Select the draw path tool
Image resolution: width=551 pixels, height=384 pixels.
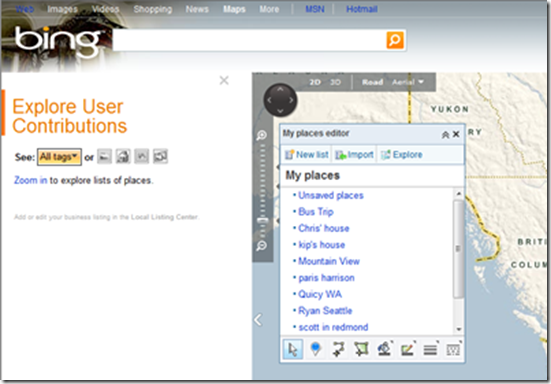[338, 350]
